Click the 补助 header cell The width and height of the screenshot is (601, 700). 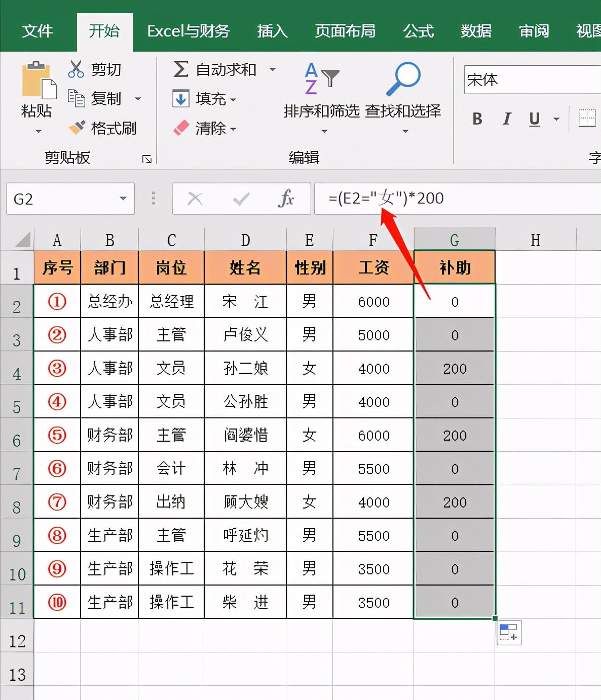(x=455, y=267)
